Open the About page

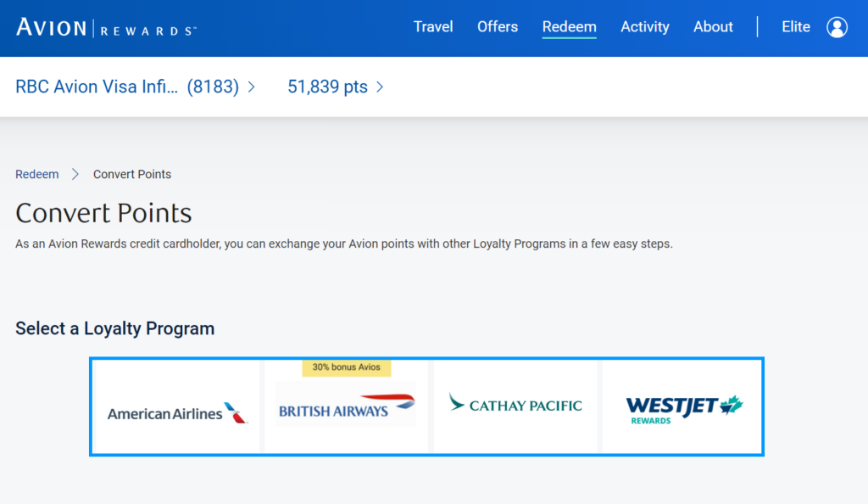713,26
